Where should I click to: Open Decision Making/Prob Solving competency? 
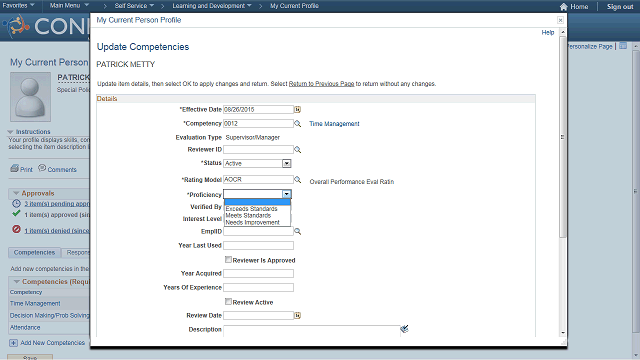[49, 316]
